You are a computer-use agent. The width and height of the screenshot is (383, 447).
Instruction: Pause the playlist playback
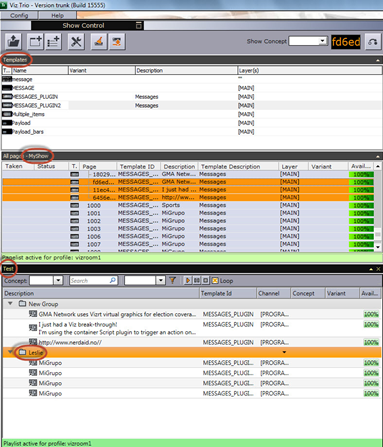pyautogui.click(x=197, y=280)
